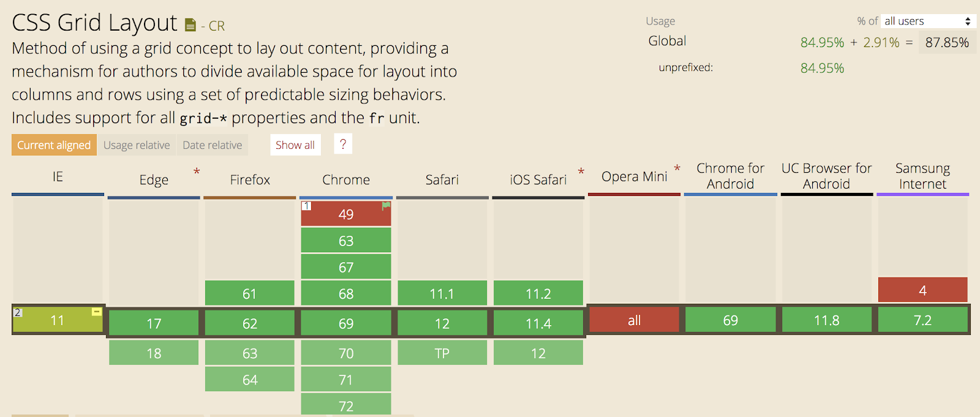Screen dimensions: 980x417
Task: Click the green flag on Chrome 49
Action: point(386,206)
